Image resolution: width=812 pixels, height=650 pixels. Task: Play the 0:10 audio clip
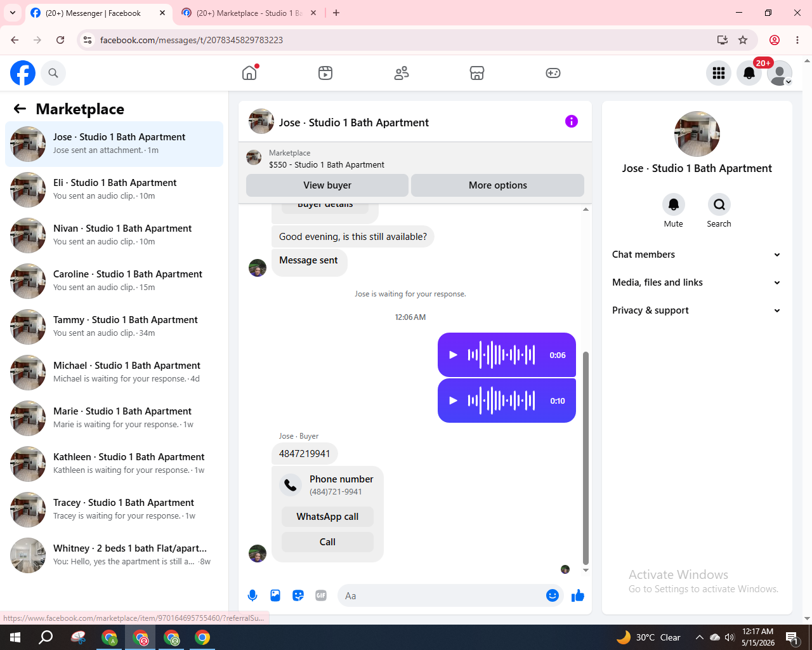[453, 401]
